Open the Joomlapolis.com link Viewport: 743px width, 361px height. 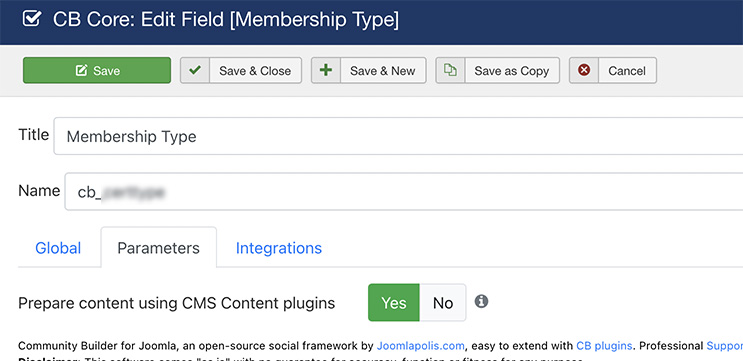coord(421,345)
